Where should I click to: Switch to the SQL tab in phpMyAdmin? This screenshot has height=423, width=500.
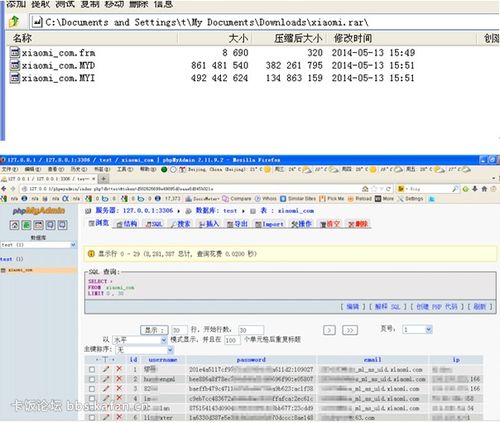point(154,224)
